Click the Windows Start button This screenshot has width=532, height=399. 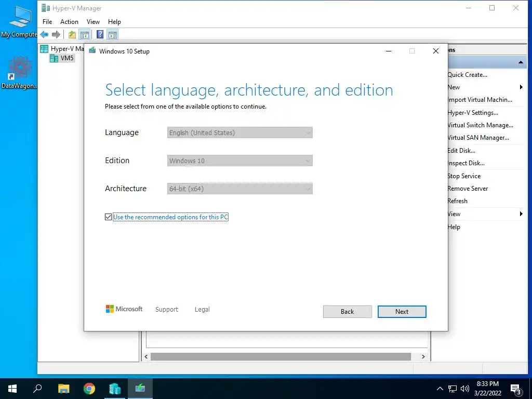pyautogui.click(x=12, y=389)
